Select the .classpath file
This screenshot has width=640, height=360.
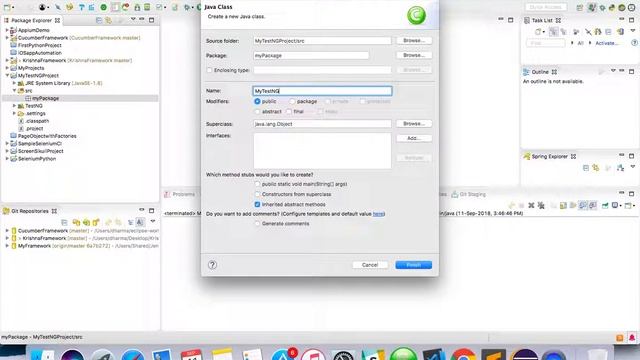37,121
